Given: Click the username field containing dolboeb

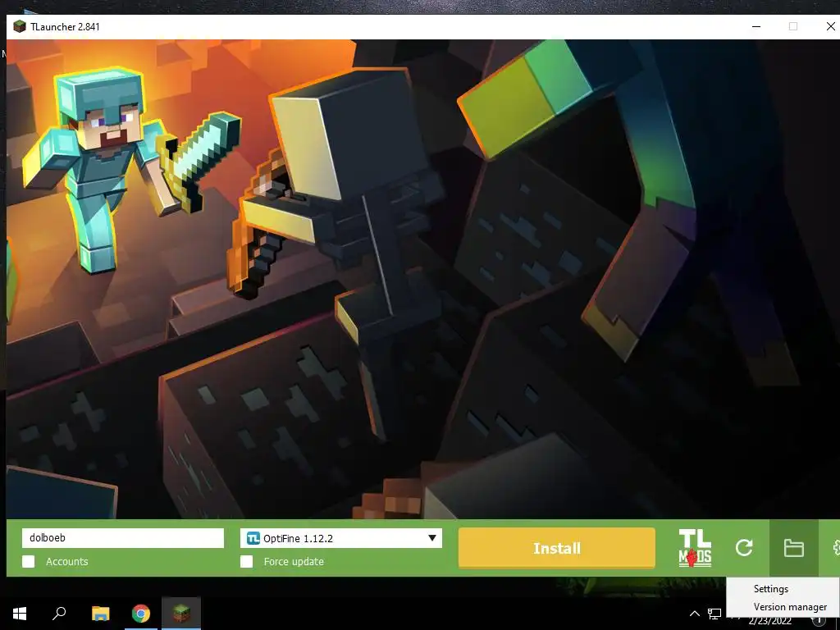Looking at the screenshot, I should 123,538.
